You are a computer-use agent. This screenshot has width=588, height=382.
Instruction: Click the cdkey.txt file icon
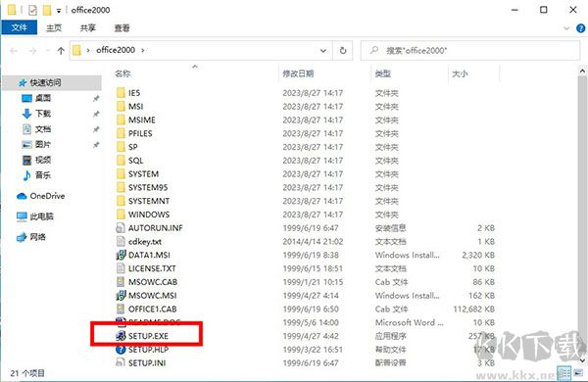click(x=121, y=241)
